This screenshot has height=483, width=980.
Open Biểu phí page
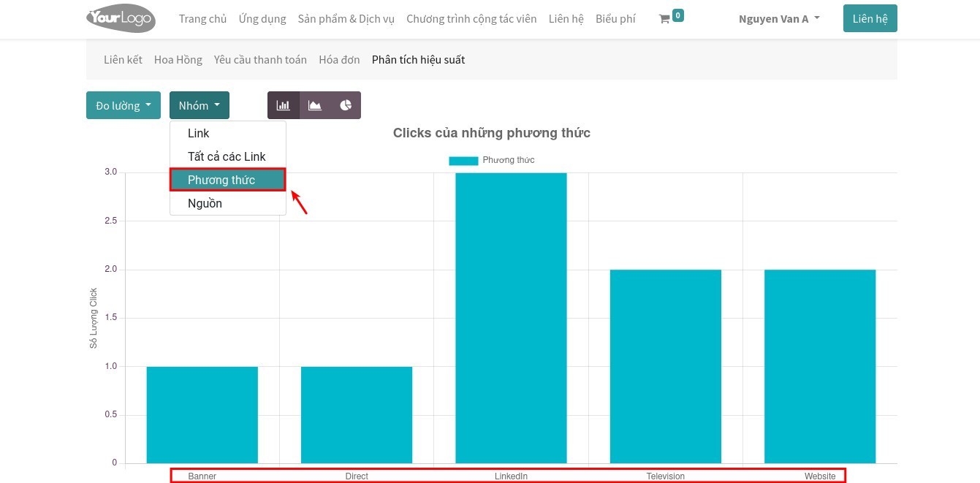pyautogui.click(x=615, y=19)
